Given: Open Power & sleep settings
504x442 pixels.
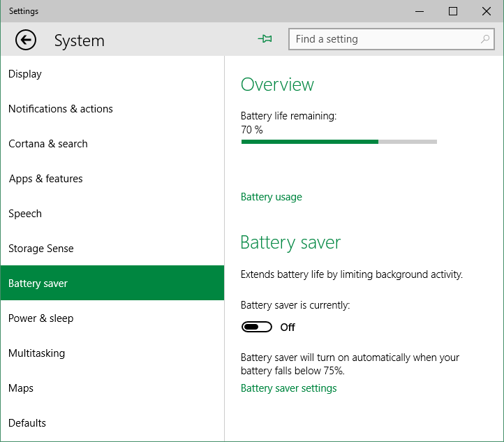Looking at the screenshot, I should pyautogui.click(x=41, y=318).
